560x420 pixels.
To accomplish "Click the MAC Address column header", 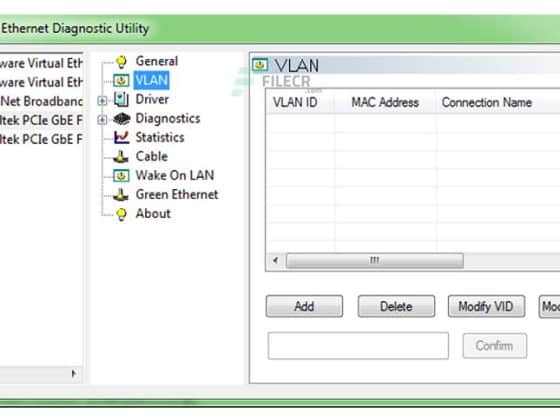I will [x=385, y=103].
